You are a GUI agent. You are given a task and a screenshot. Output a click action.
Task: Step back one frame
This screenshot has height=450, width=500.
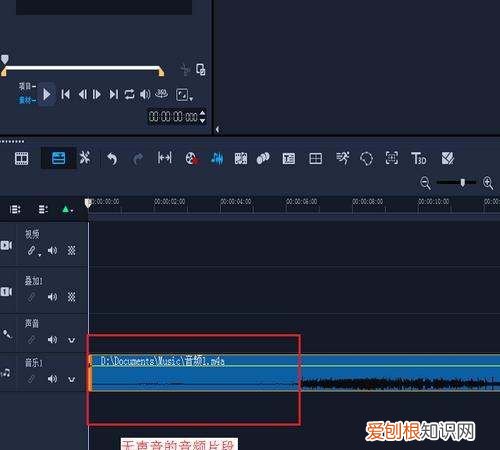click(x=82, y=95)
